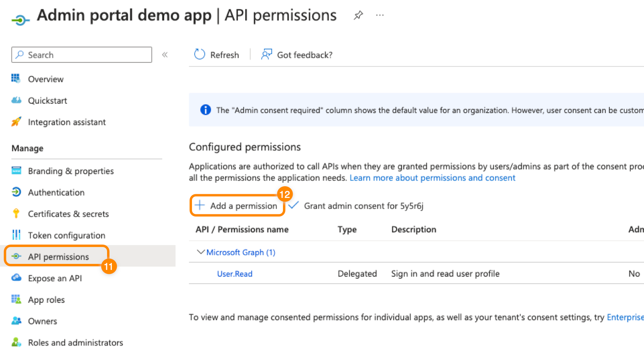Open the User.Read permission
644x354 pixels.
(235, 274)
